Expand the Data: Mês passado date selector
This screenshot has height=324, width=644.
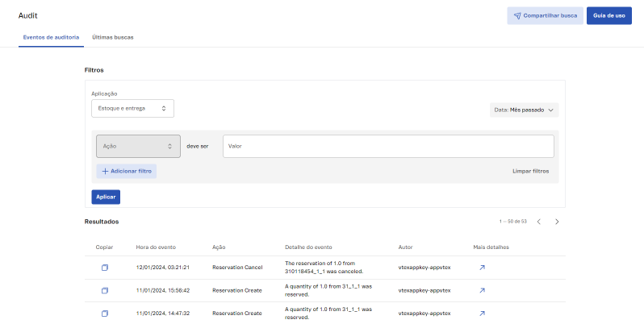[524, 110]
